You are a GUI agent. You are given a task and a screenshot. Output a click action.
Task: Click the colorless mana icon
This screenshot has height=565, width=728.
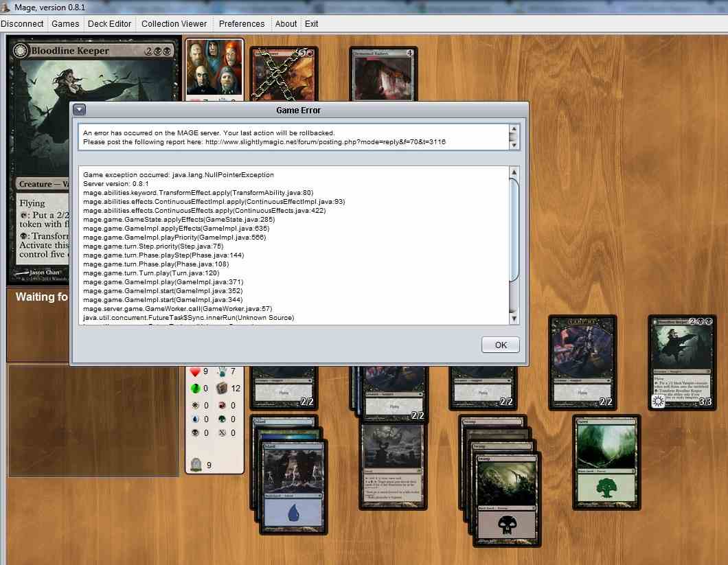tap(223, 433)
